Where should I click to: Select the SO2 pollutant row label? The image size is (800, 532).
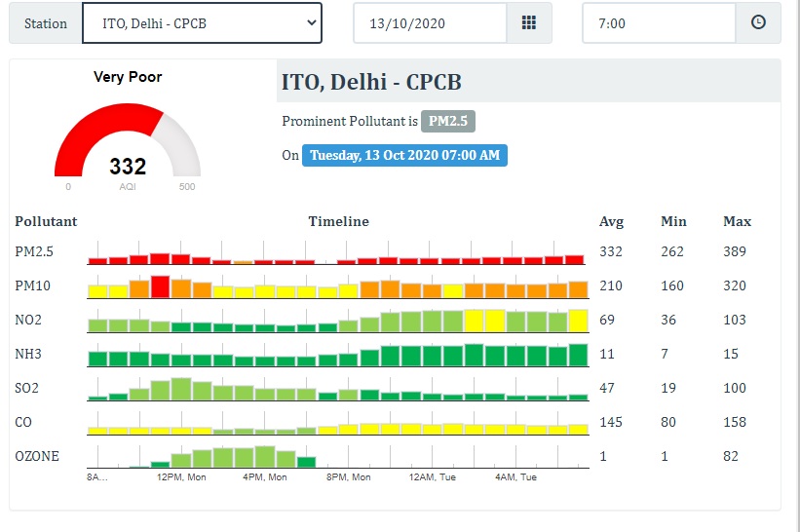point(26,388)
